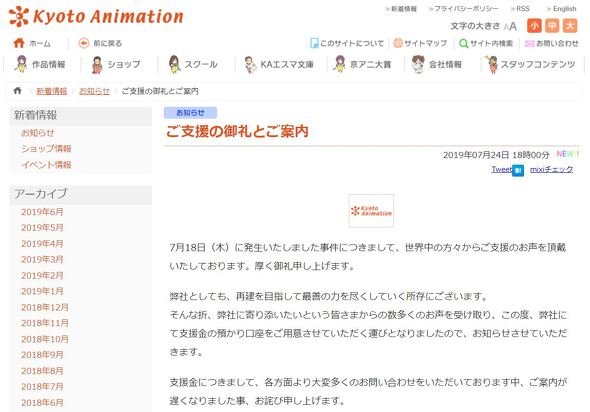Click the breadcrumb home icon
590x412 pixels.
[x=17, y=91]
